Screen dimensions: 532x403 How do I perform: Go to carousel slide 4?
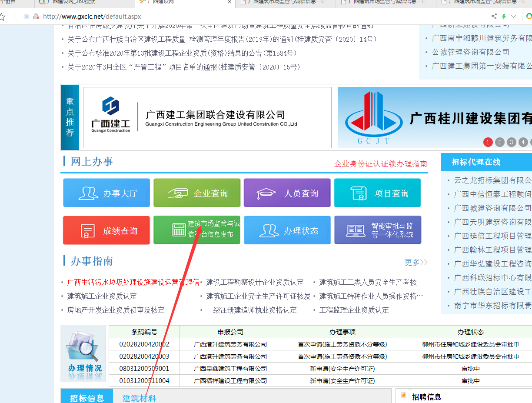[x=523, y=142]
